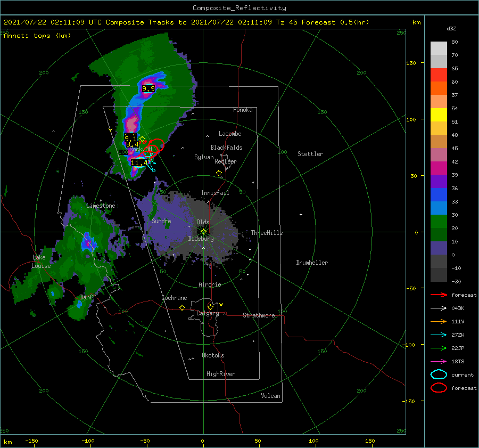
Task: Pick light grey swatch beside 80 dBZ label
Action: point(439,48)
